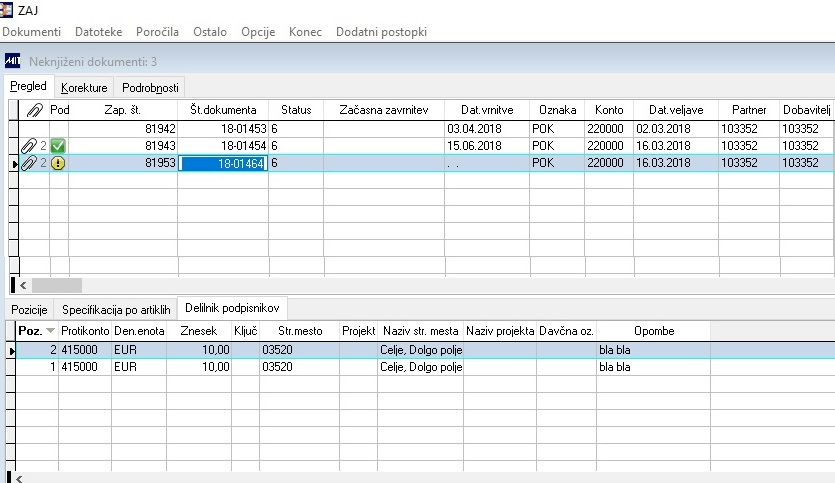Click the Dat.veljave column header
The height and width of the screenshot is (483, 835).
tap(676, 110)
